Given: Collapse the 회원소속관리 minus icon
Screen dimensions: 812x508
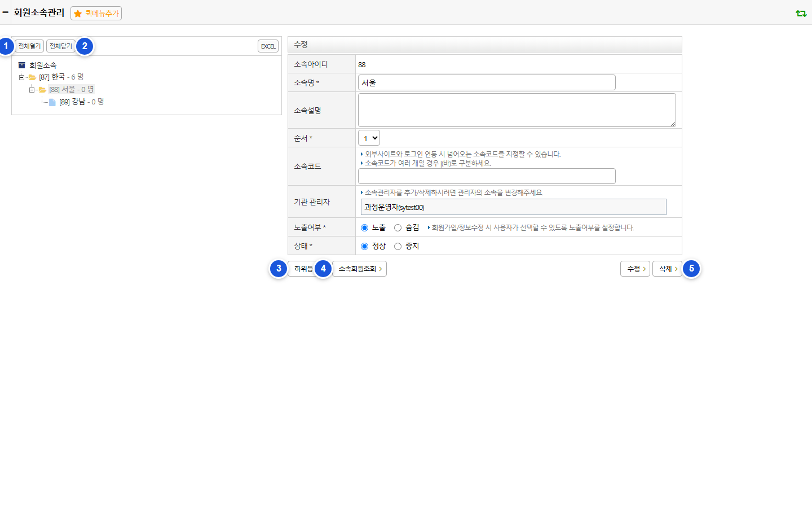Looking at the screenshot, I should (5, 12).
